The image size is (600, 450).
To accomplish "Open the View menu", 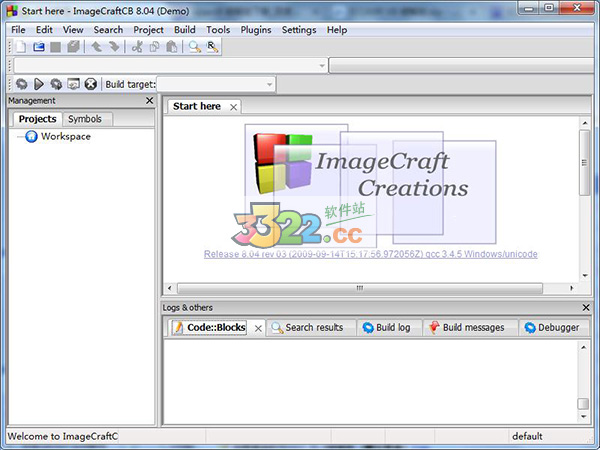I will 73,30.
